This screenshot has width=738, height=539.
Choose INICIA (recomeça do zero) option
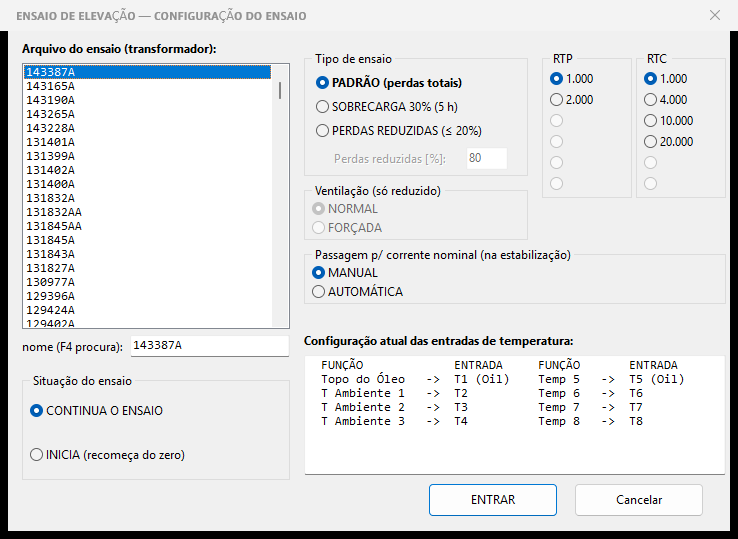[107, 455]
